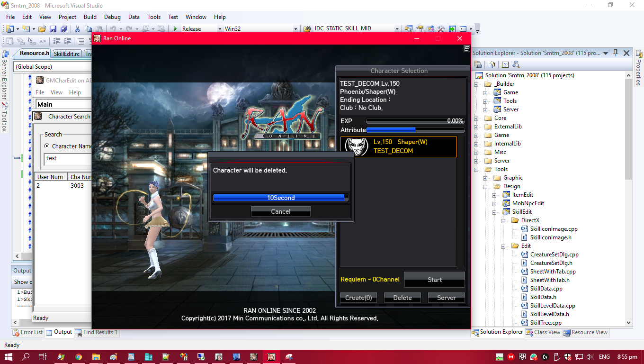Open the Global Scope dropdown
The width and height of the screenshot is (644, 364).
pyautogui.click(x=52, y=67)
